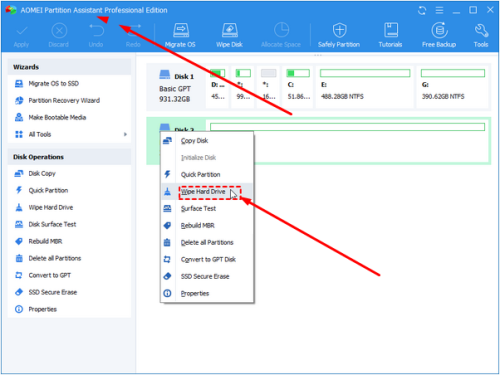Screen dimensions: 500x375
Task: Click the refresh icon in title bar
Action: click(x=422, y=10)
